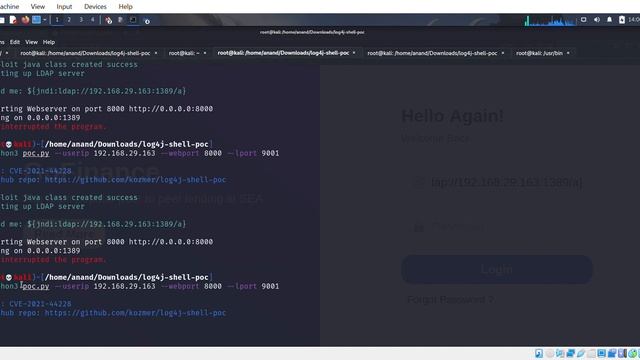The image size is (640, 360).
Task: Open the VirtualBox Input menu
Action: pyautogui.click(x=64, y=7)
